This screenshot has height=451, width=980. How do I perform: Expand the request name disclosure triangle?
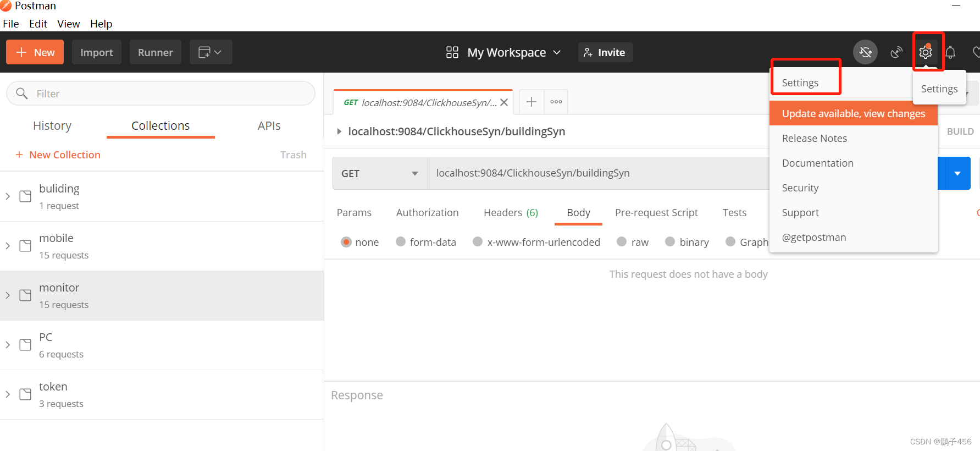tap(339, 131)
